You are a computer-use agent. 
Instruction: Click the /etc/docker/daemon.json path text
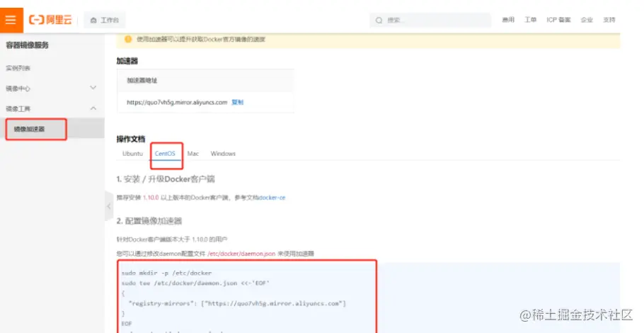(241, 254)
